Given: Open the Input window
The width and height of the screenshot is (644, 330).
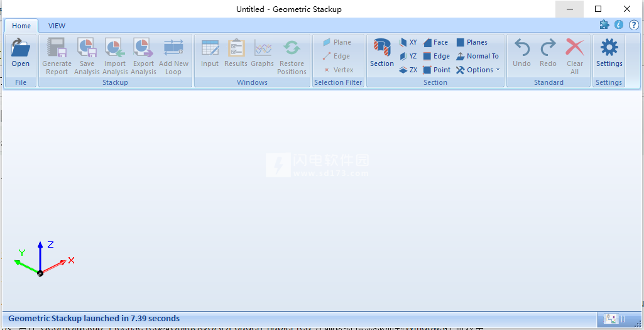Looking at the screenshot, I should coord(210,53).
